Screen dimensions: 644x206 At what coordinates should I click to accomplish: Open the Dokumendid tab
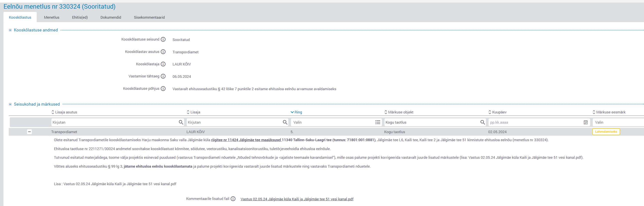point(111,17)
